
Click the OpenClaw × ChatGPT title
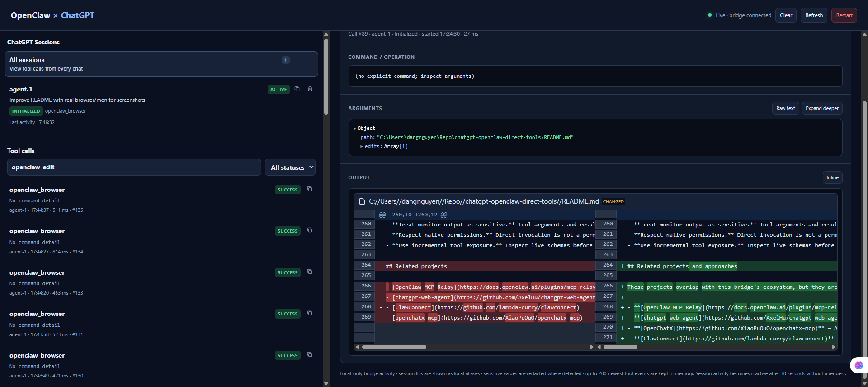click(x=52, y=15)
